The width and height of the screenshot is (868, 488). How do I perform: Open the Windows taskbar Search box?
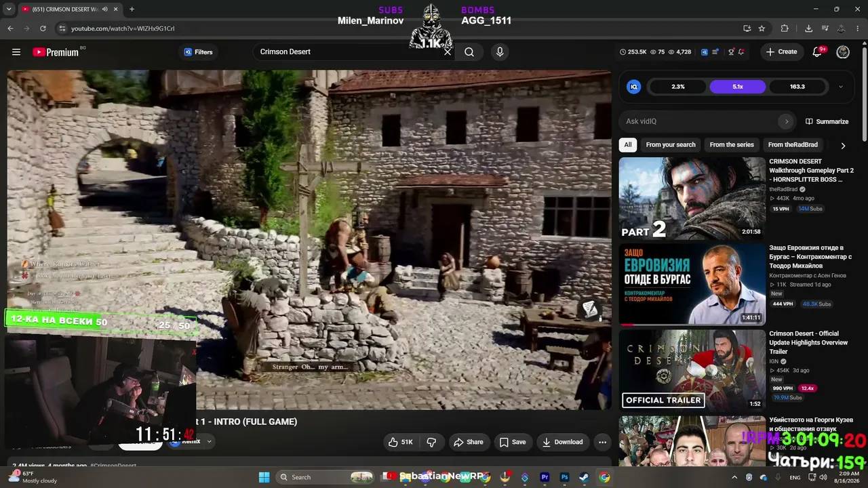[x=325, y=477]
